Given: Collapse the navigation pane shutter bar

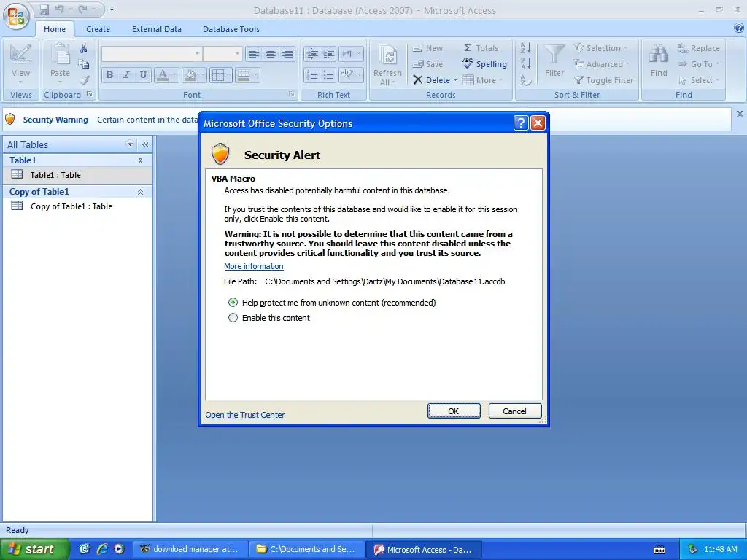Looking at the screenshot, I should [x=145, y=144].
